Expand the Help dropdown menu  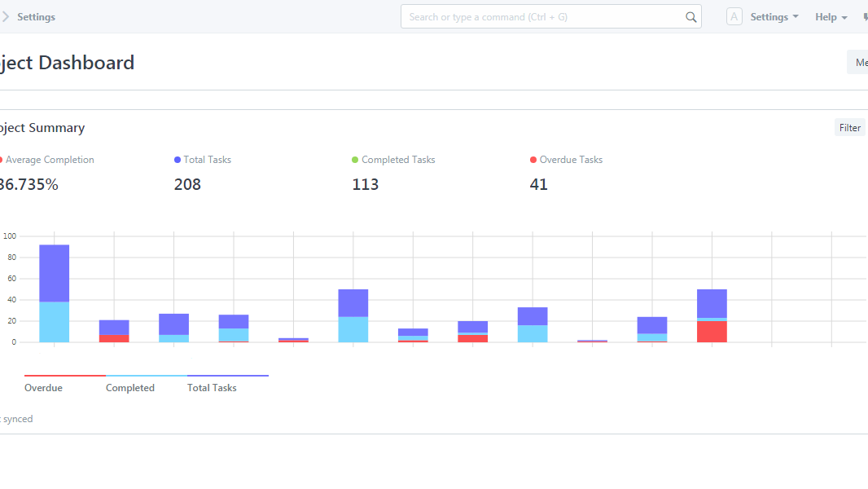(831, 17)
